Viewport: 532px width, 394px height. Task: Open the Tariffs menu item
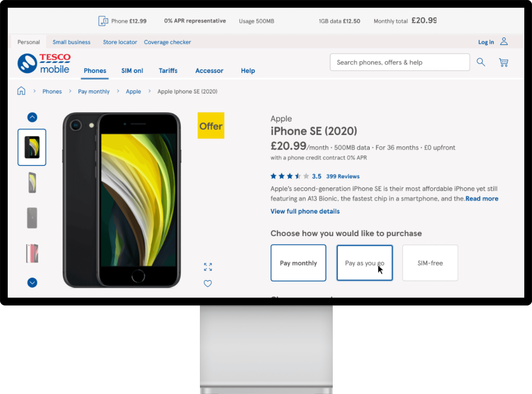coord(168,71)
